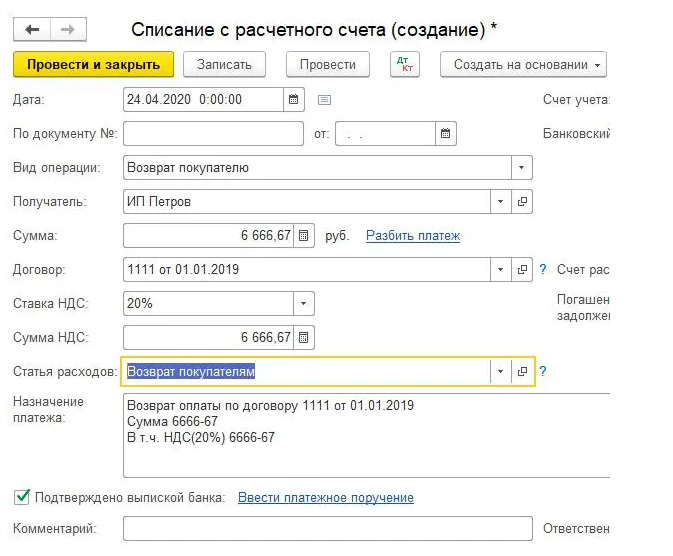
Task: Expand the Статья расходов dropdown list
Action: pyautogui.click(x=500, y=371)
